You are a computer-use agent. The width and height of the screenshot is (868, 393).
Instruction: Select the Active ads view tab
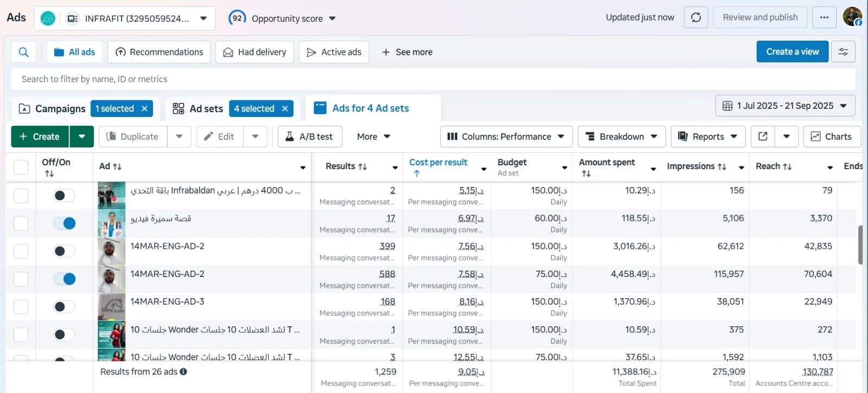point(334,52)
